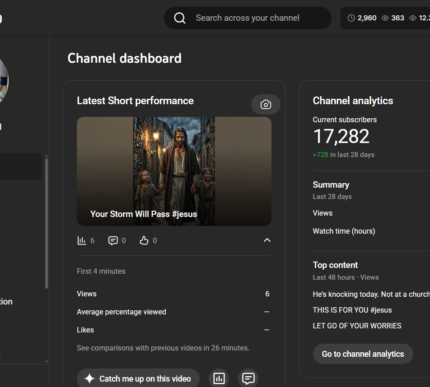Click 'Average percentage viewed' row

tap(174, 312)
